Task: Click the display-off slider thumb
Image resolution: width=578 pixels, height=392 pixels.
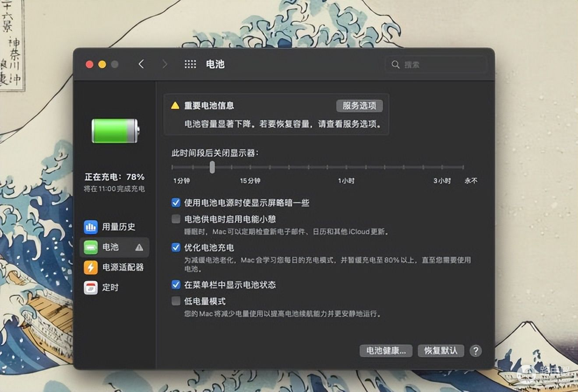Action: point(212,167)
